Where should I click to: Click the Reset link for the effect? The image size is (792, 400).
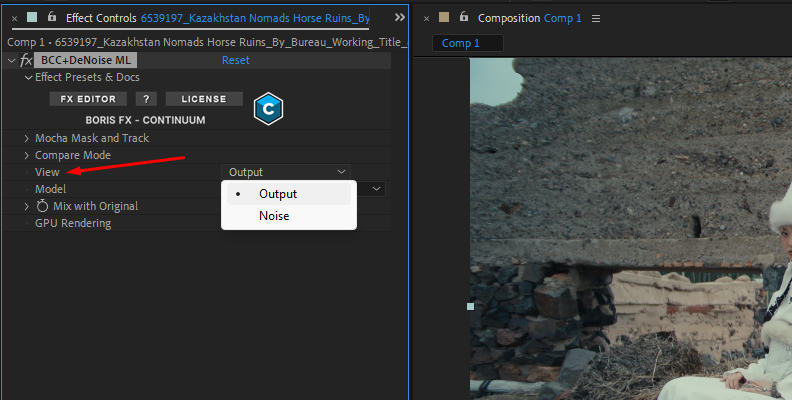pyautogui.click(x=235, y=60)
